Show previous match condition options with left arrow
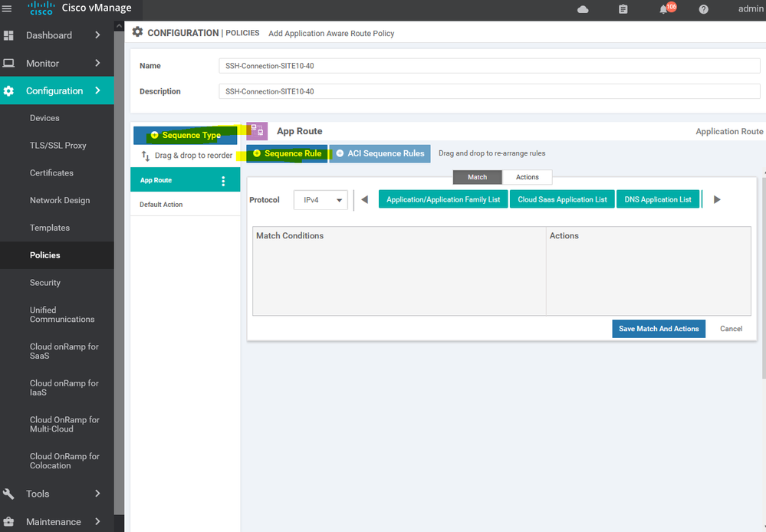 tap(364, 199)
